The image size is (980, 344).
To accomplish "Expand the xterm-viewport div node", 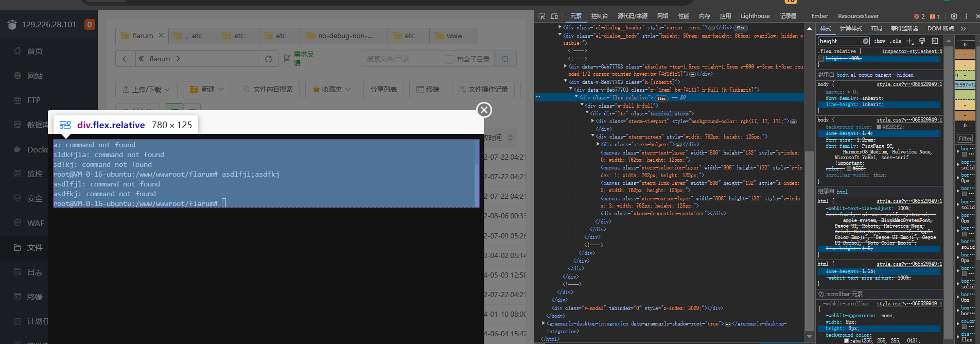I will pyautogui.click(x=592, y=122).
